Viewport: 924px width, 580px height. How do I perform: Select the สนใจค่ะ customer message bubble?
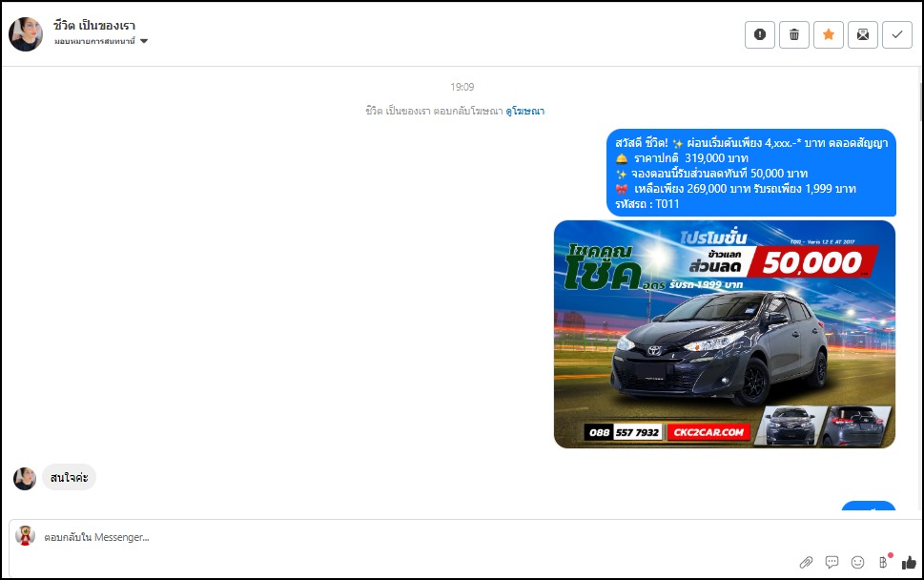tap(70, 477)
